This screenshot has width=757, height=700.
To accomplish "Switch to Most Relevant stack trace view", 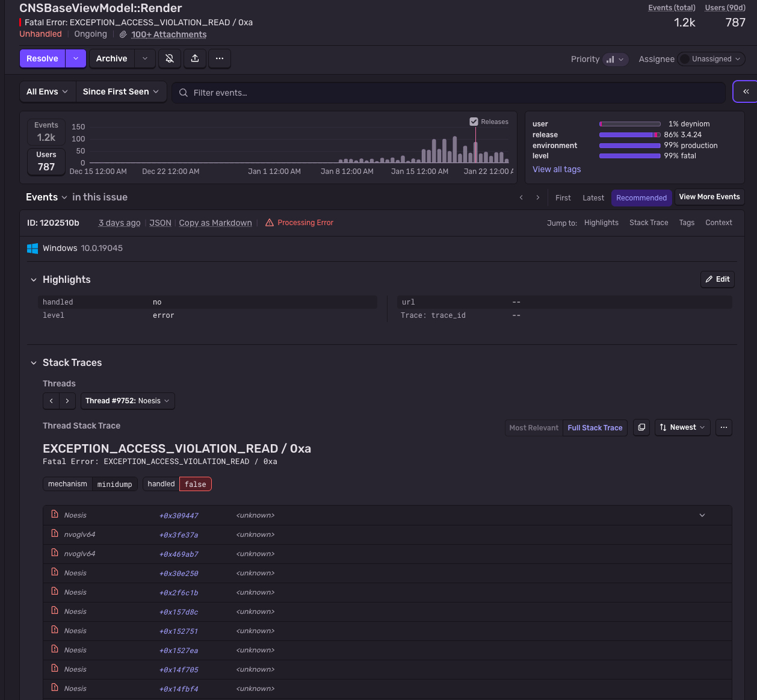I will (534, 428).
